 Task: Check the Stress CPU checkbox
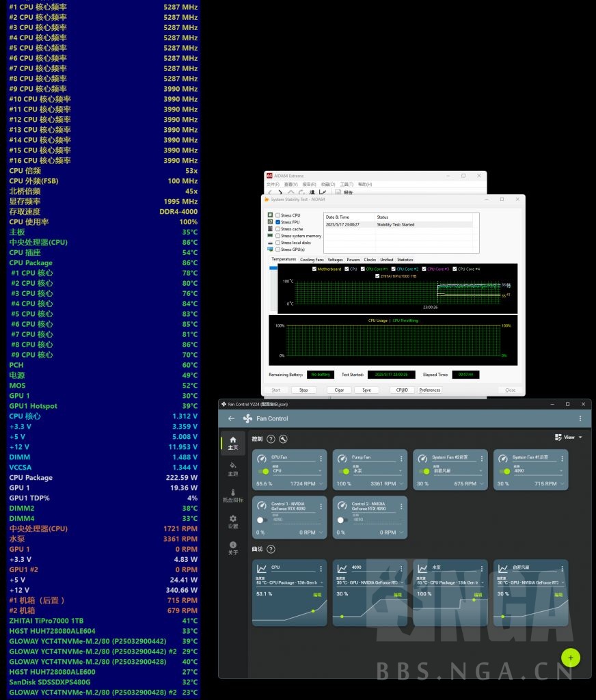click(277, 215)
